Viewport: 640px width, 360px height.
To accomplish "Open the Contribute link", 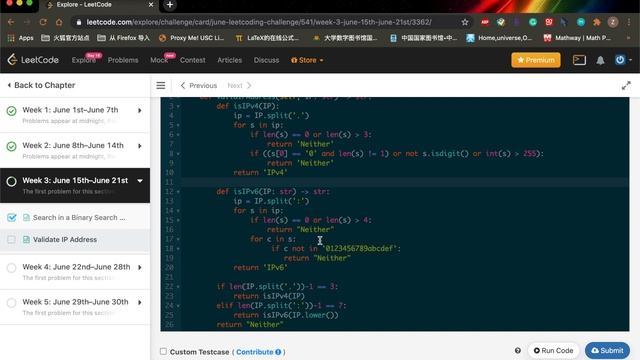I will click(x=258, y=352).
